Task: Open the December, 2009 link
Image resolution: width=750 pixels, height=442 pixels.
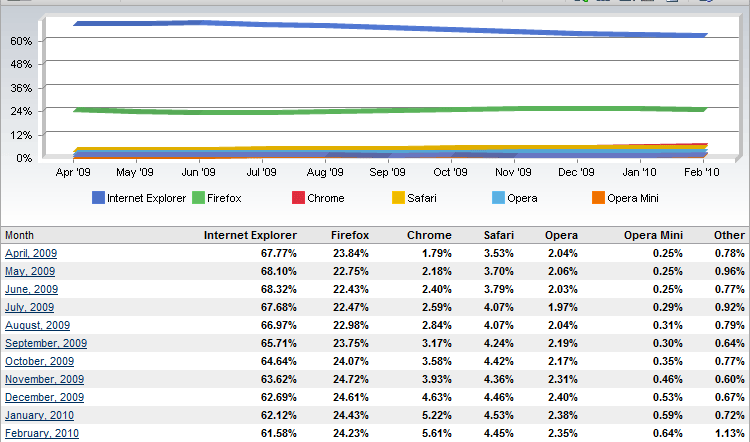Action: point(44,397)
